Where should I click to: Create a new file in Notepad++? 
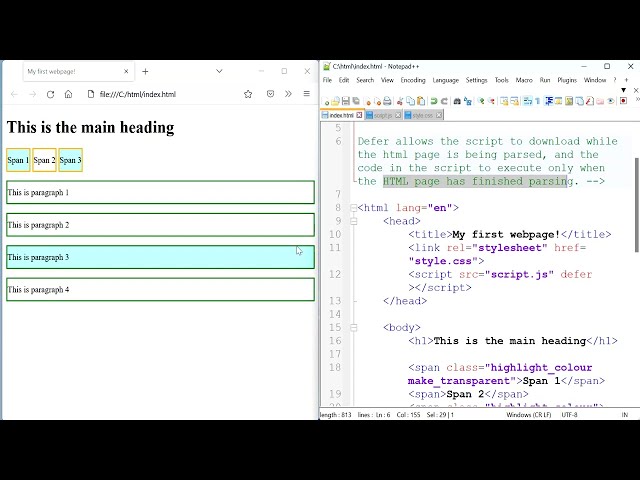tap(325, 101)
